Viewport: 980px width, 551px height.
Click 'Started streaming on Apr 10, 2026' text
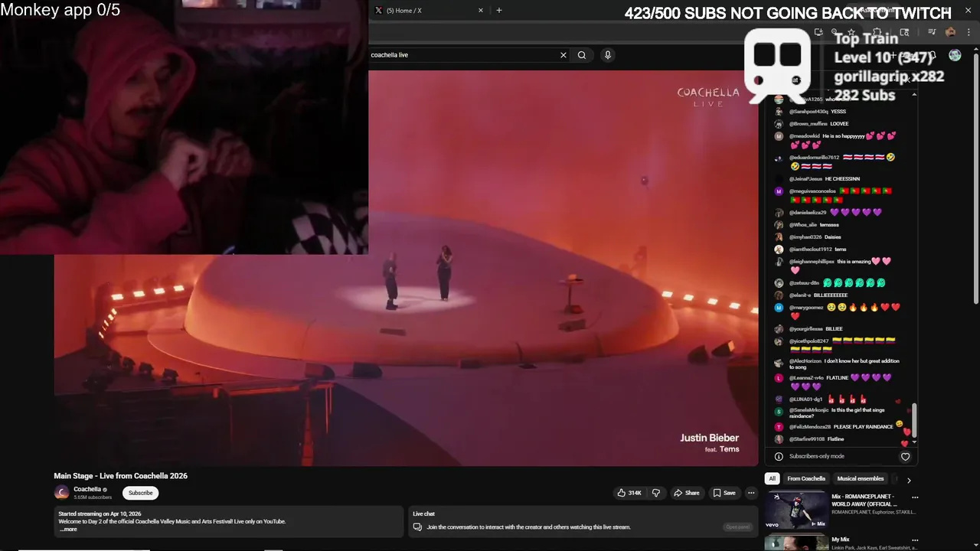click(100, 514)
